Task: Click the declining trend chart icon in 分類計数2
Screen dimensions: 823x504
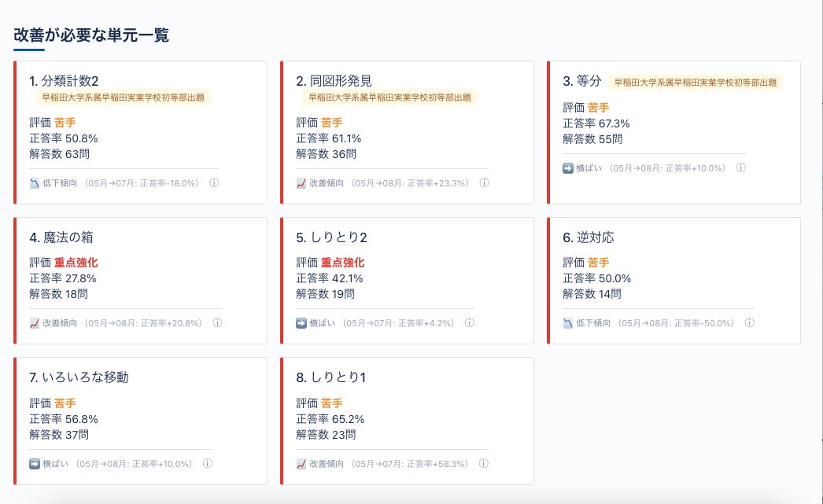Action: coord(35,183)
